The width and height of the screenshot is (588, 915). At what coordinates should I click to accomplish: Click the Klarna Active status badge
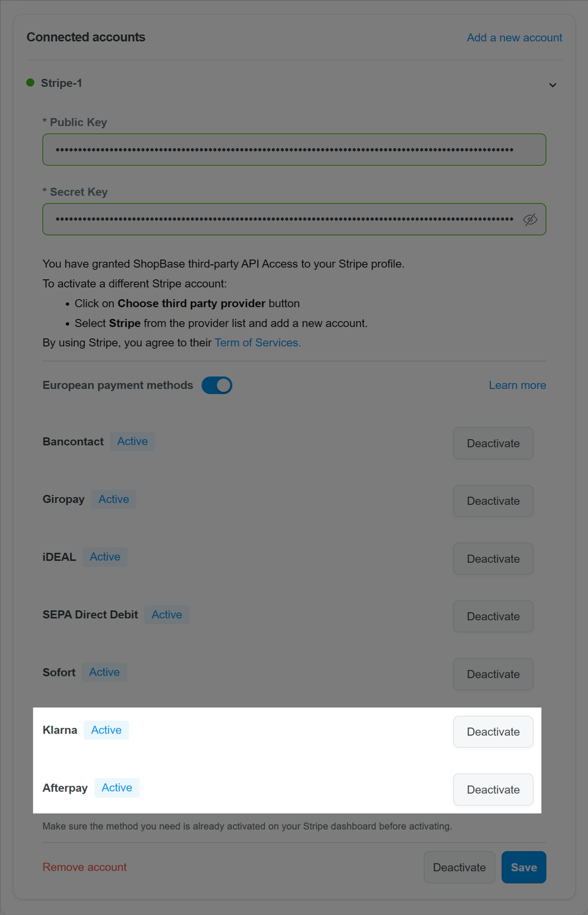click(x=106, y=730)
